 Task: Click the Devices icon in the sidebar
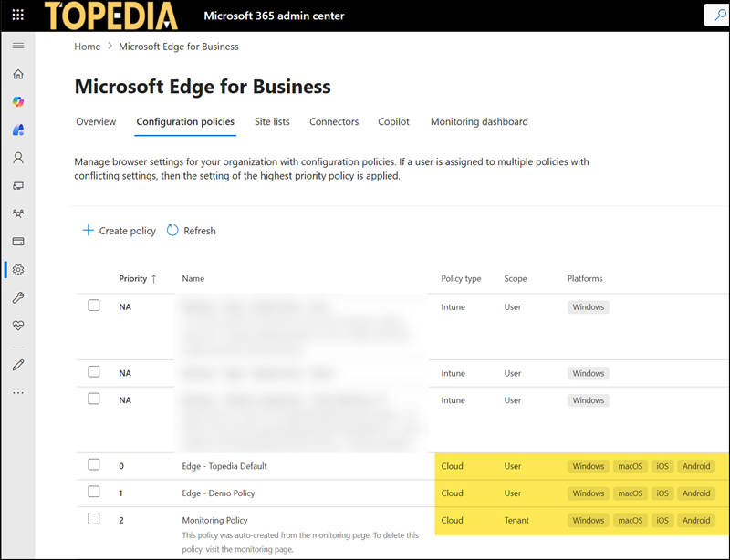[x=19, y=185]
